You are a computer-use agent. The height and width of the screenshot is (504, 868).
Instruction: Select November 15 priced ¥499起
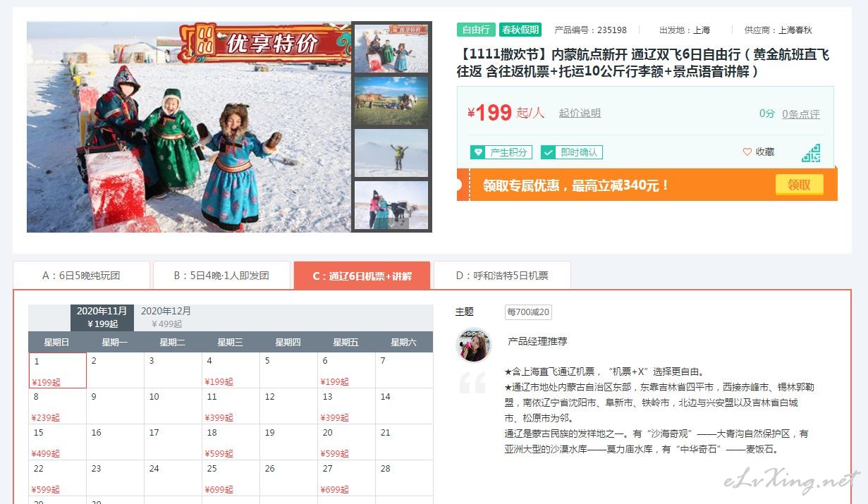click(x=58, y=443)
